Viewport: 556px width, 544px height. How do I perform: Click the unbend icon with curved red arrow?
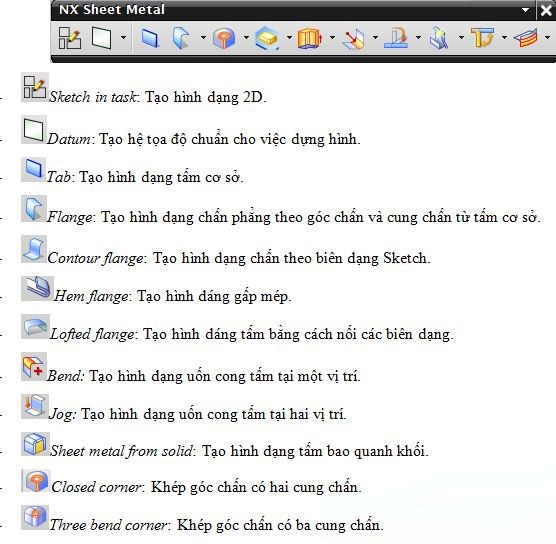tap(396, 37)
